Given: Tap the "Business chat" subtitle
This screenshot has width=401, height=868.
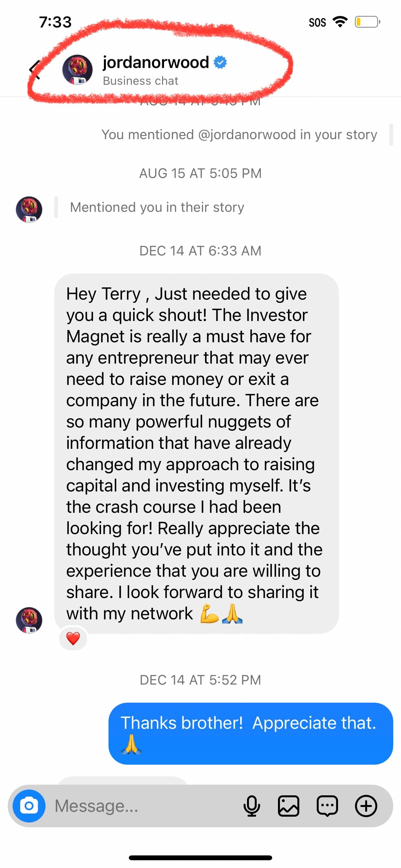Looking at the screenshot, I should [x=140, y=81].
